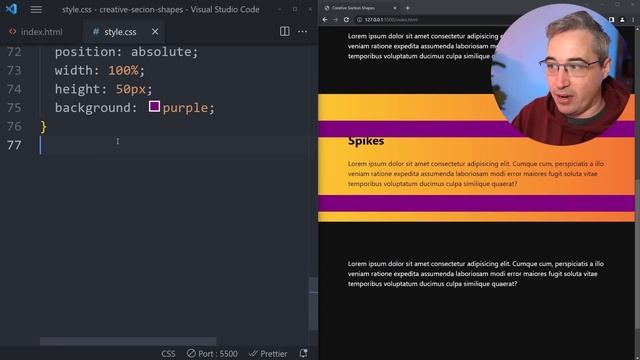Open the notifications bell in status bar

(x=303, y=353)
